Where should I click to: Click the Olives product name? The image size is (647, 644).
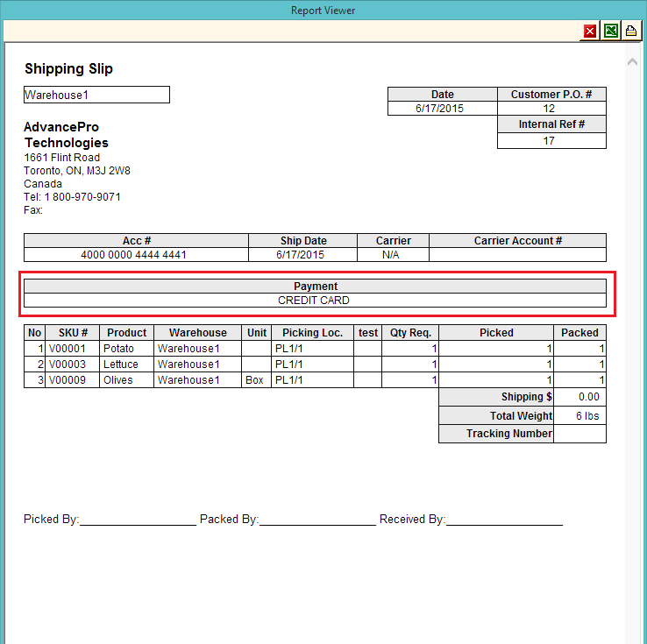point(118,380)
